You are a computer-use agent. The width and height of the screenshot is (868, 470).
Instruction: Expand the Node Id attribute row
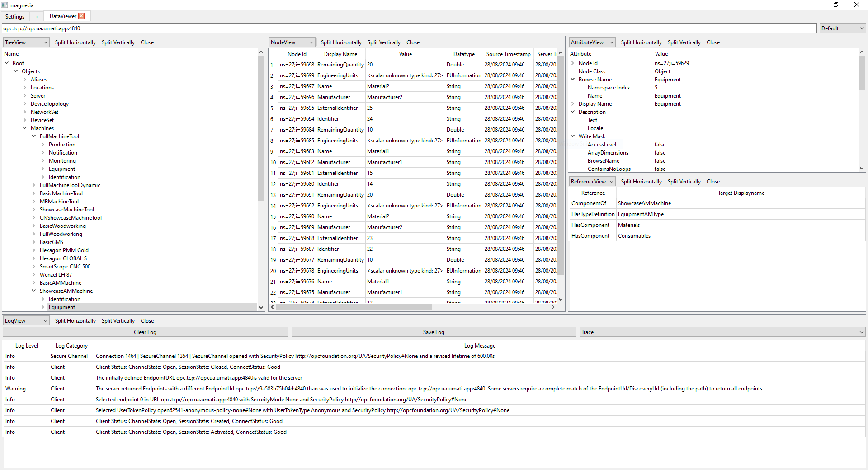coord(573,63)
